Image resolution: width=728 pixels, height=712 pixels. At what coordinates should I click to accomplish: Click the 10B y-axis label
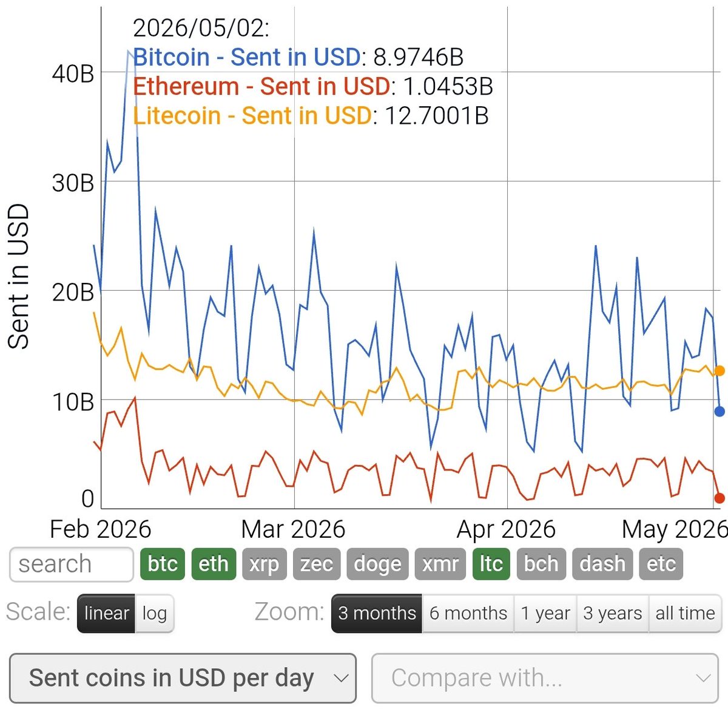pos(73,401)
